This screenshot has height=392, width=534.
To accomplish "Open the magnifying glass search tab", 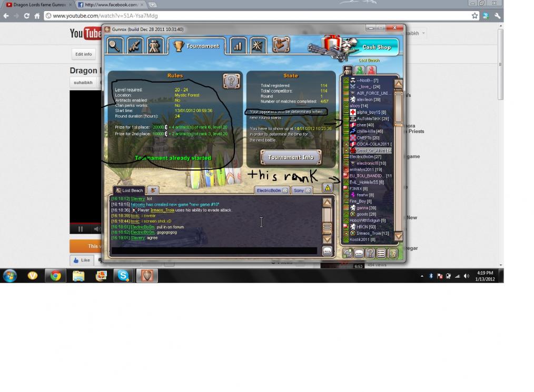I will [115, 46].
